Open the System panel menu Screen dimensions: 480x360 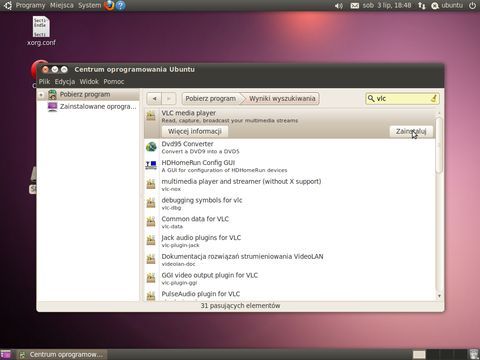click(90, 5)
